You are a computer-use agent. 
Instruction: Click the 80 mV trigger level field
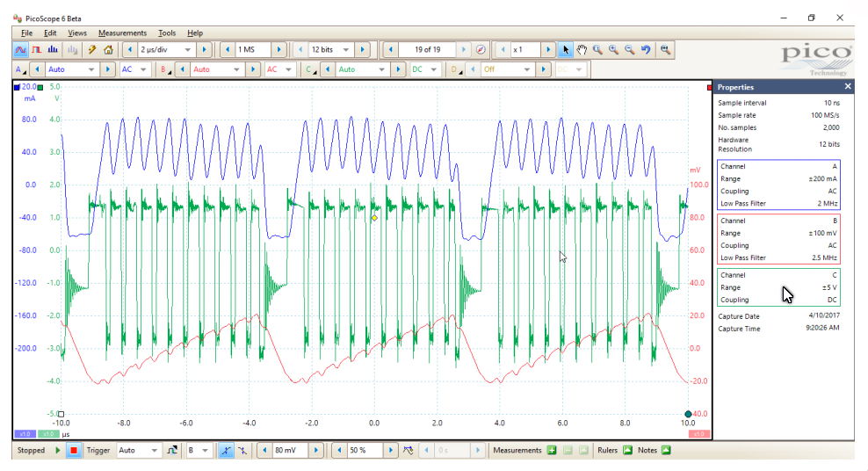[x=290, y=451]
